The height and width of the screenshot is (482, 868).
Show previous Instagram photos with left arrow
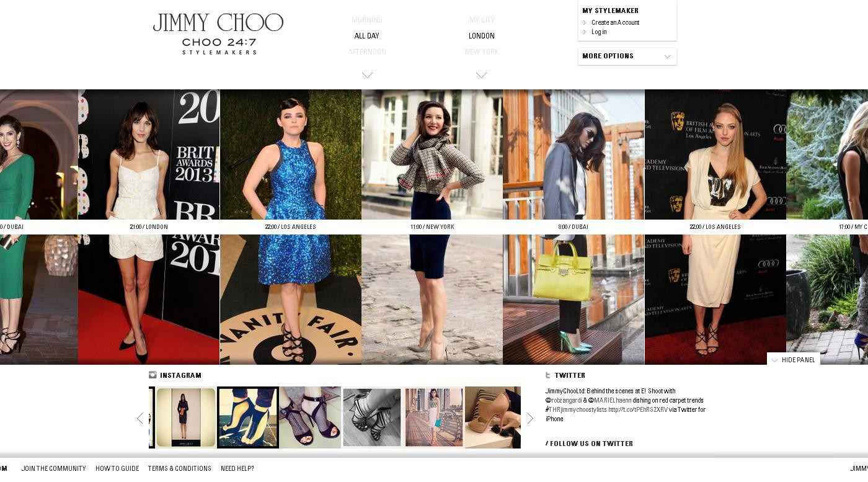pos(139,418)
